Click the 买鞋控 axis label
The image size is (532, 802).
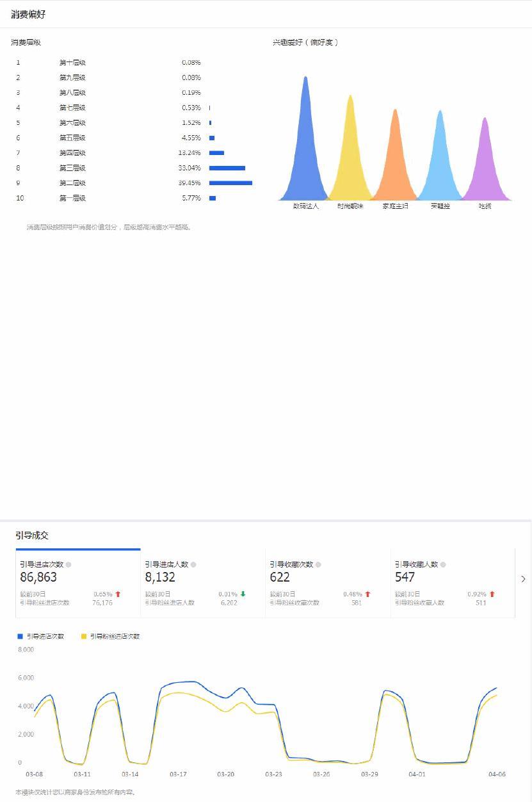440,206
